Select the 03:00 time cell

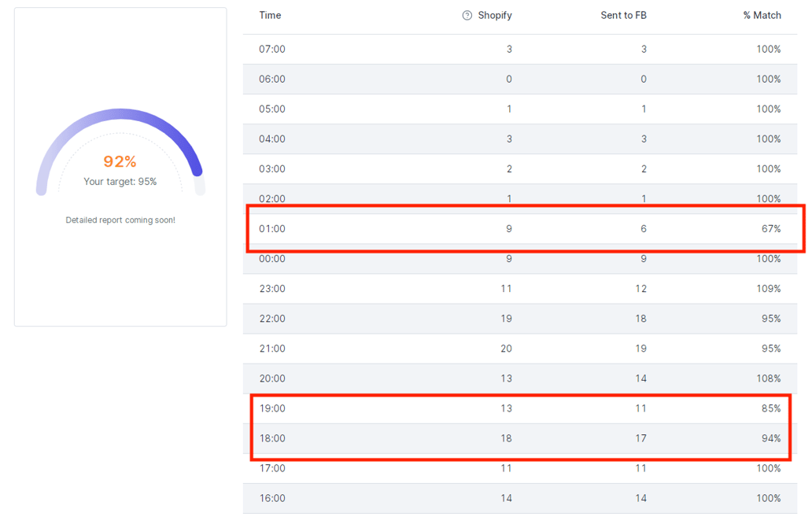click(x=272, y=169)
